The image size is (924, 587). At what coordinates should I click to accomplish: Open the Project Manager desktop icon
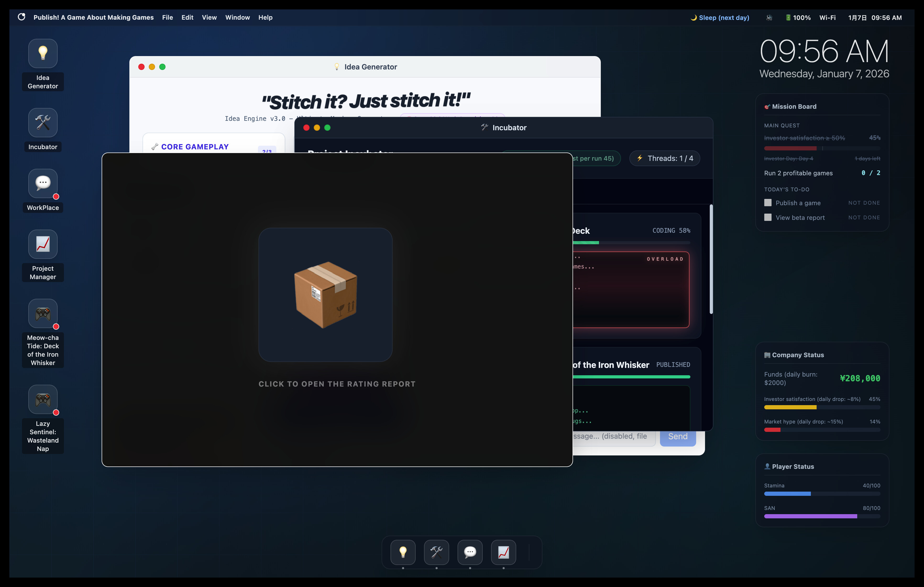pos(42,244)
